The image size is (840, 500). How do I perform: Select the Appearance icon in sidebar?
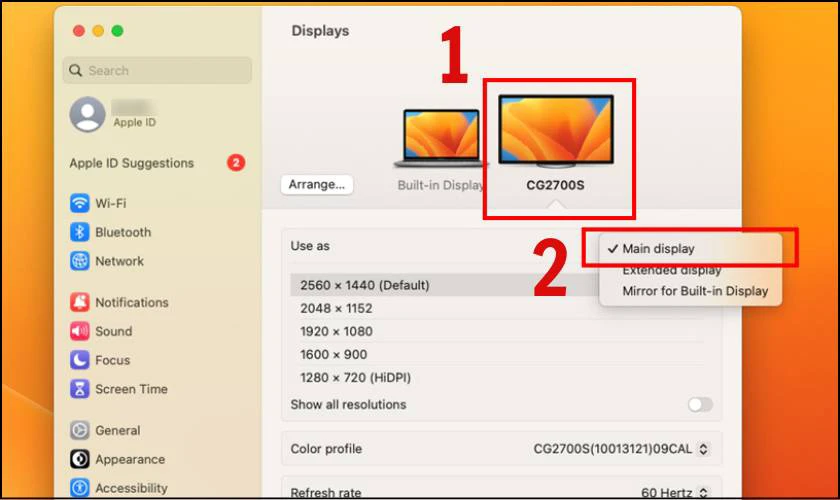pyautogui.click(x=80, y=459)
